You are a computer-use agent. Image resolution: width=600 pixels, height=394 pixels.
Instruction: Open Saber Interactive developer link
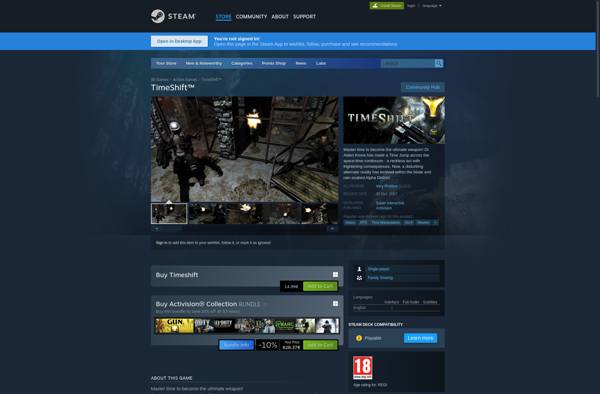click(390, 203)
